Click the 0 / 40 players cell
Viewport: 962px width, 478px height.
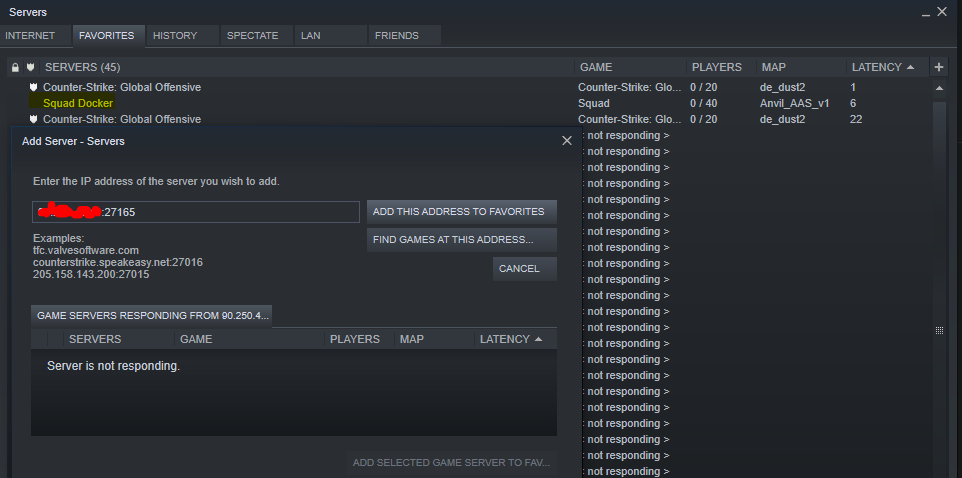pos(704,103)
